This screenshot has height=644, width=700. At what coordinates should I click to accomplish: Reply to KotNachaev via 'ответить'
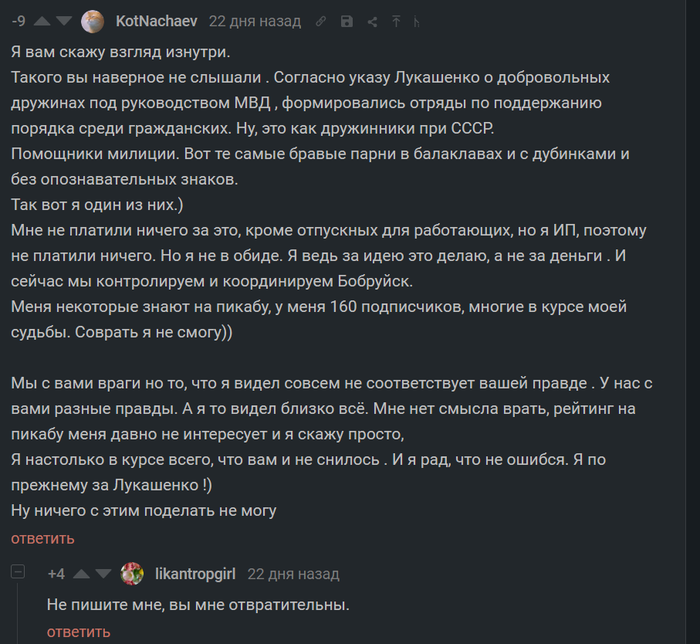(43, 538)
